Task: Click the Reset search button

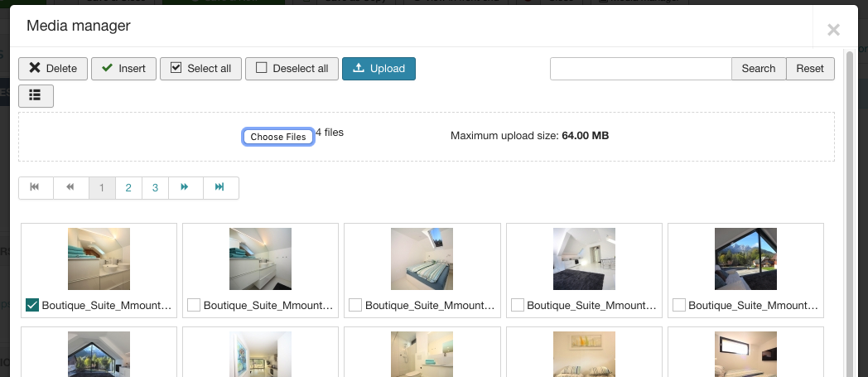Action: [x=809, y=69]
